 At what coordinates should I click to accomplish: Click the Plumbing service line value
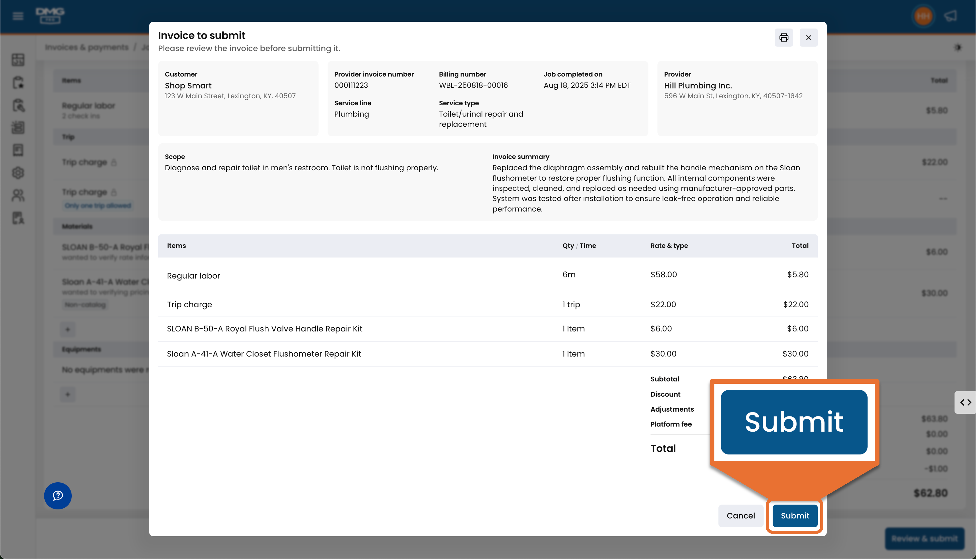(x=351, y=114)
